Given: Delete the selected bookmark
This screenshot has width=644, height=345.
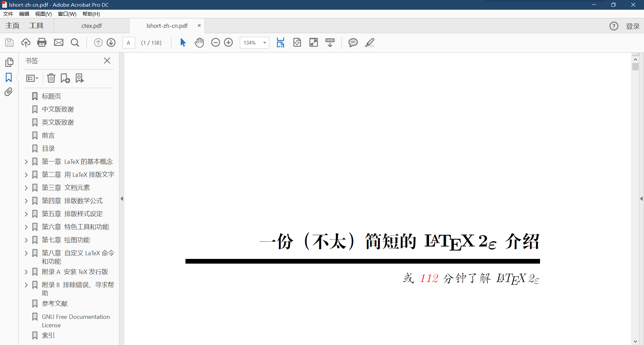Looking at the screenshot, I should [x=51, y=78].
